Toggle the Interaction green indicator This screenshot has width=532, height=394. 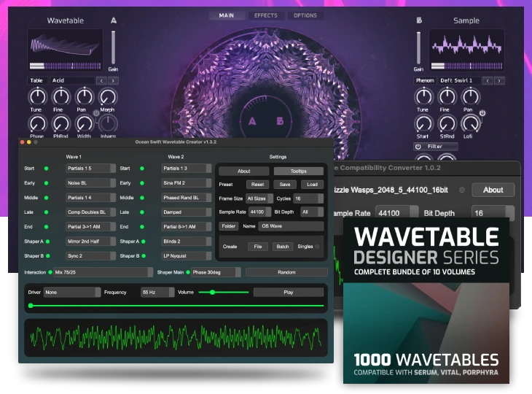coord(50,272)
